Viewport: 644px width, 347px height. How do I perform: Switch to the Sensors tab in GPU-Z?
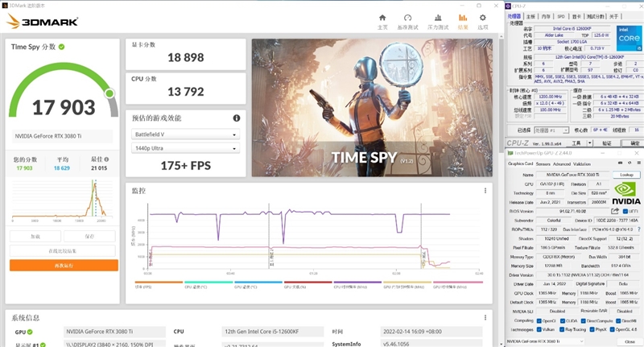(x=543, y=164)
